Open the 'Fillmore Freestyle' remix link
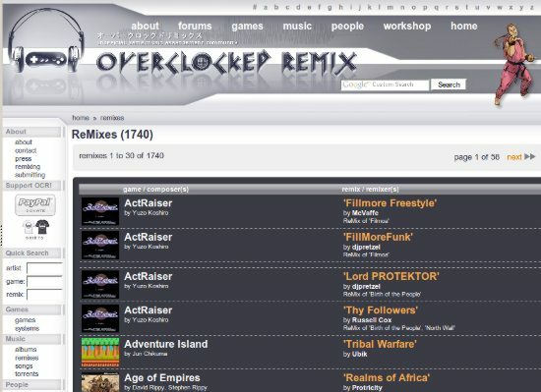 click(390, 203)
